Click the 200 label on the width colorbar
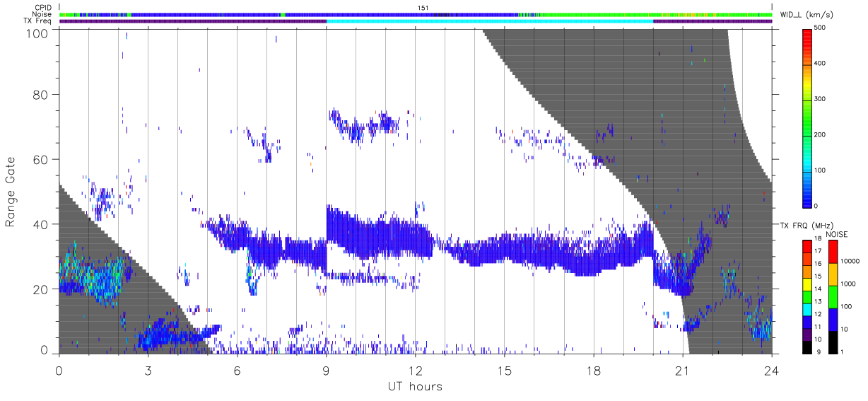This screenshot has width=868, height=401. 821,134
